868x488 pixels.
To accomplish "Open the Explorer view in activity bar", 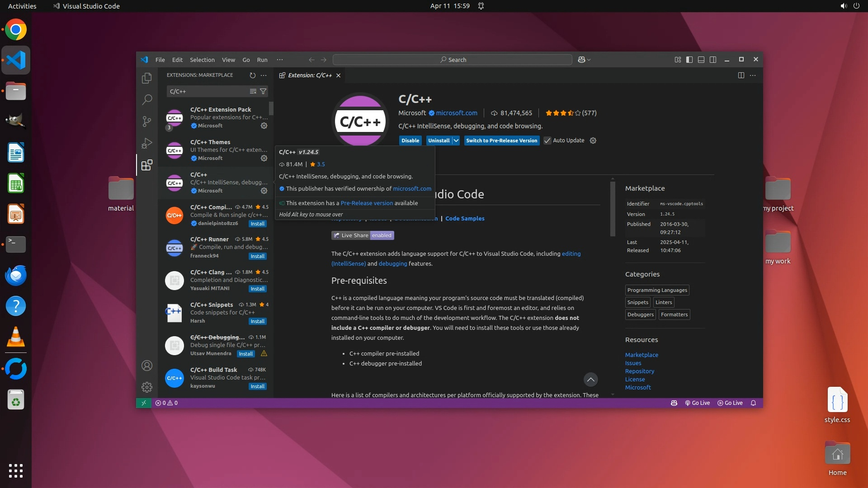I will 146,78.
